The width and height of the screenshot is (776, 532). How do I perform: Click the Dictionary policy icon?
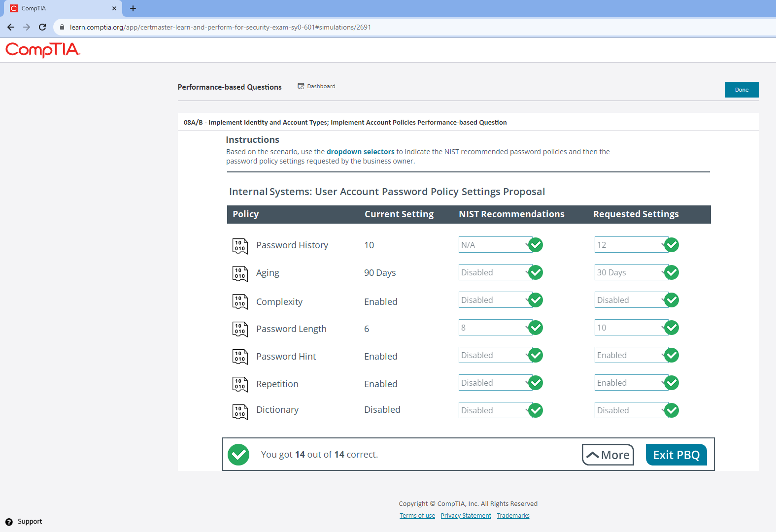point(239,411)
